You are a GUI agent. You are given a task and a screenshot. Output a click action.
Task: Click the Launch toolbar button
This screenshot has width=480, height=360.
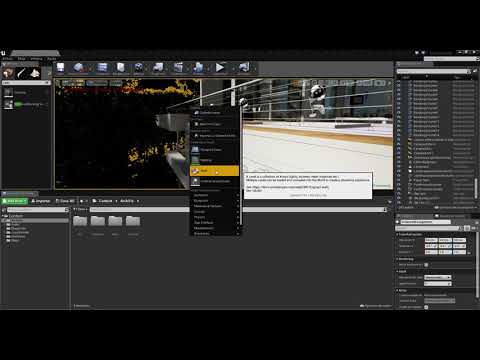pyautogui.click(x=244, y=68)
